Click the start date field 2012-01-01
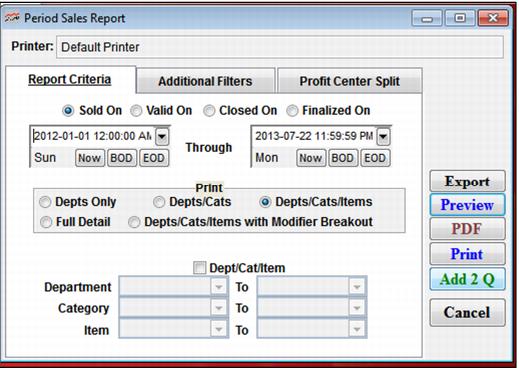 (93, 136)
